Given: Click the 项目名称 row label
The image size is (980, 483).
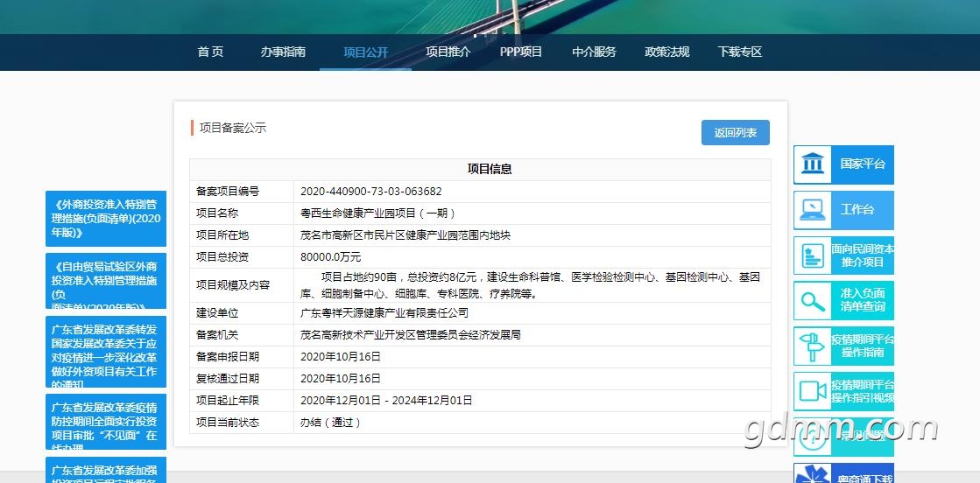Looking at the screenshot, I should click(217, 213).
